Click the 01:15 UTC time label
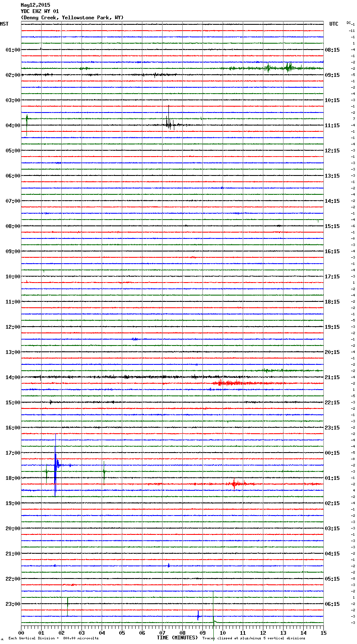Screen dimensions: 357x644 (x=332, y=478)
